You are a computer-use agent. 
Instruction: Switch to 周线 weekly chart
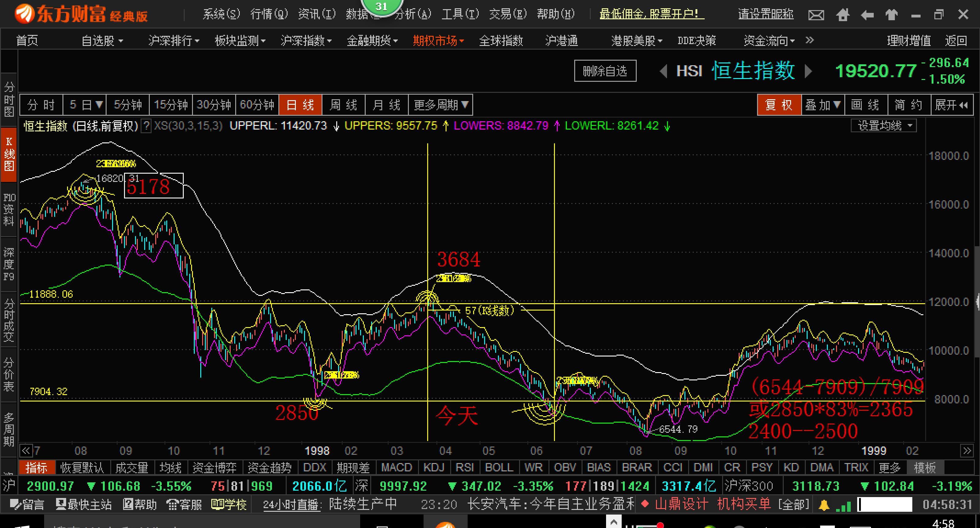click(x=344, y=105)
